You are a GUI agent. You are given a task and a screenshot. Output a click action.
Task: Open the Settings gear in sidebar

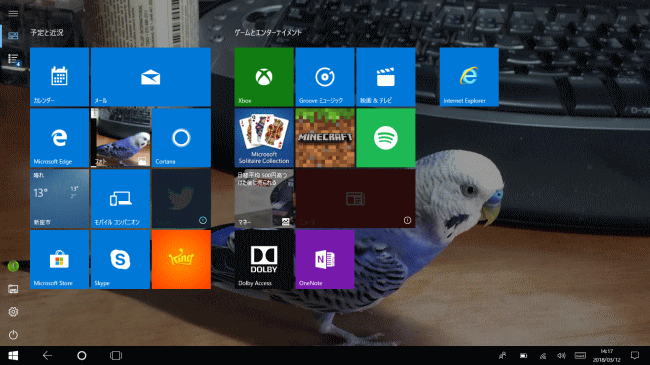(13, 311)
